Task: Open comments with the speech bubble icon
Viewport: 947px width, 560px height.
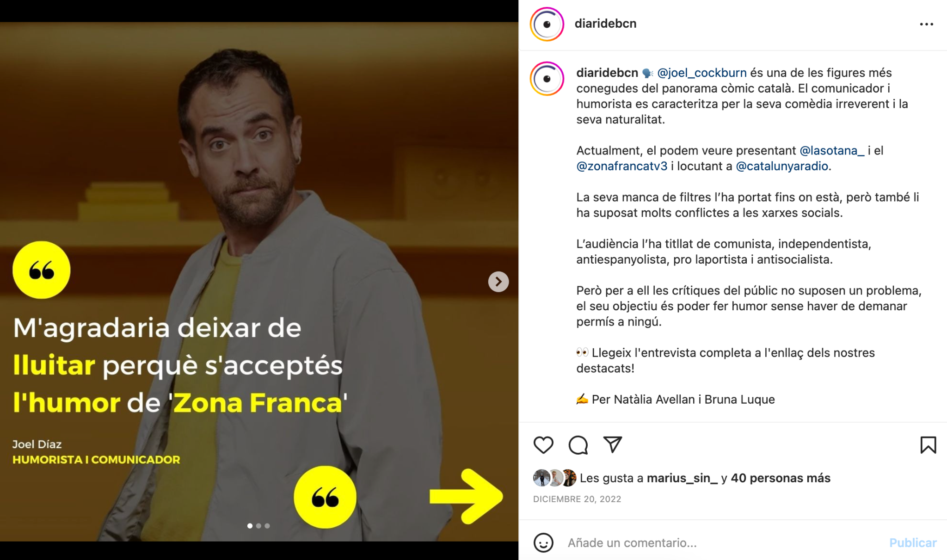Action: tap(578, 445)
